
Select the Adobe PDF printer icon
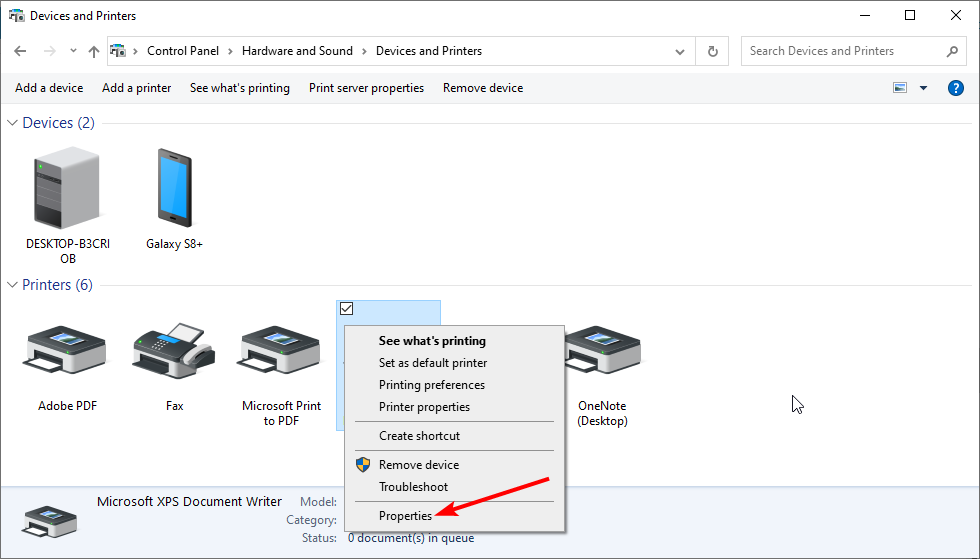pyautogui.click(x=66, y=351)
